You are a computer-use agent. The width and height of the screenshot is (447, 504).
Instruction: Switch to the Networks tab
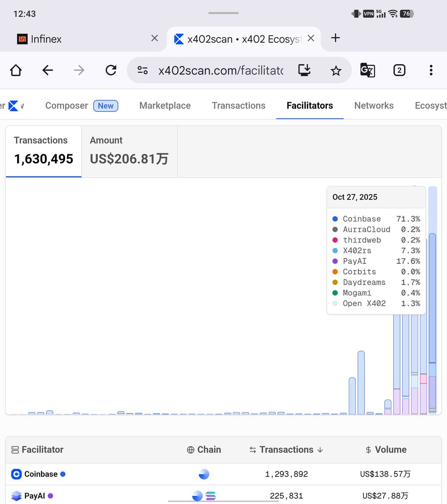[374, 105]
